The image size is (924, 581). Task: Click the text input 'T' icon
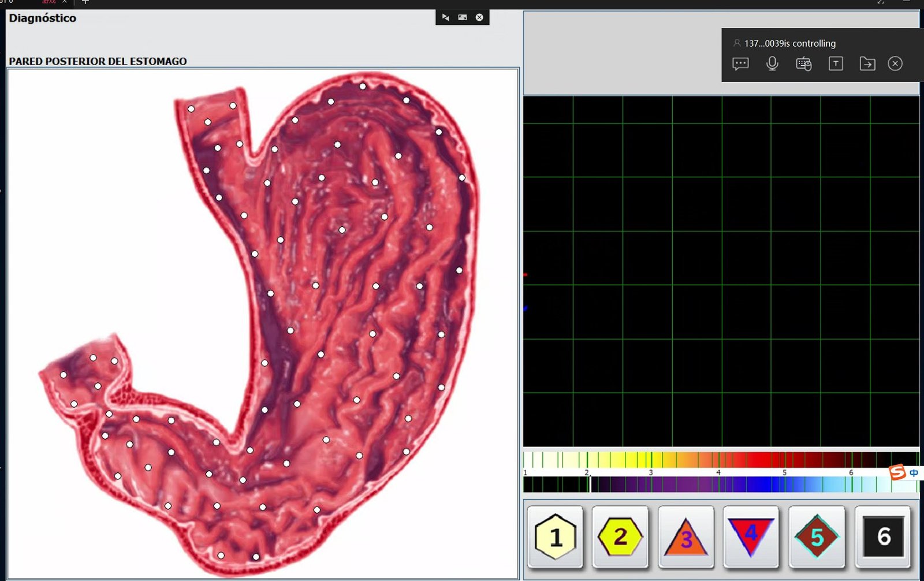(x=836, y=64)
